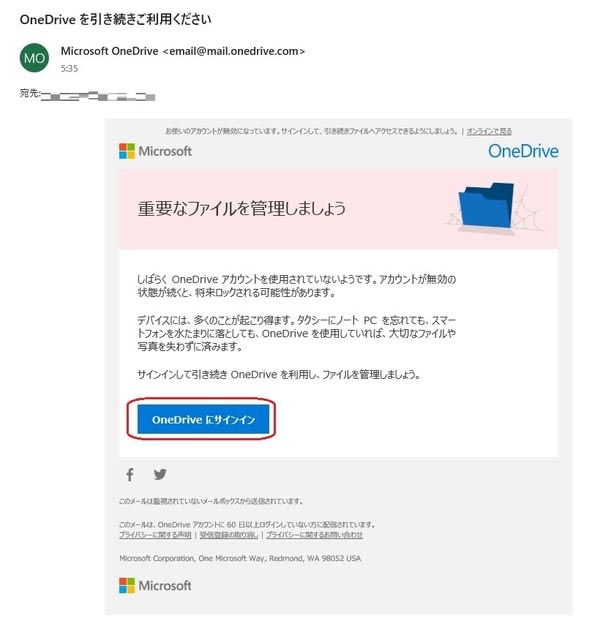Click the green MO sender avatar
Image resolution: width=592 pixels, height=640 pixels.
click(x=34, y=58)
